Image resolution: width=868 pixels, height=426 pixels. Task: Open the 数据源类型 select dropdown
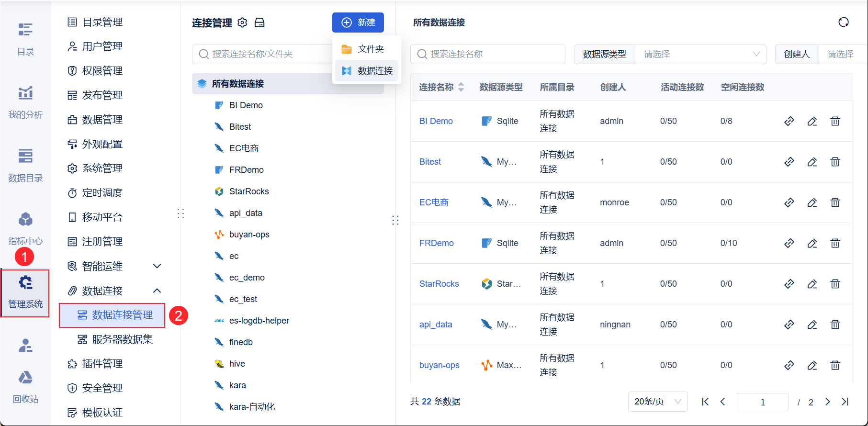(700, 54)
